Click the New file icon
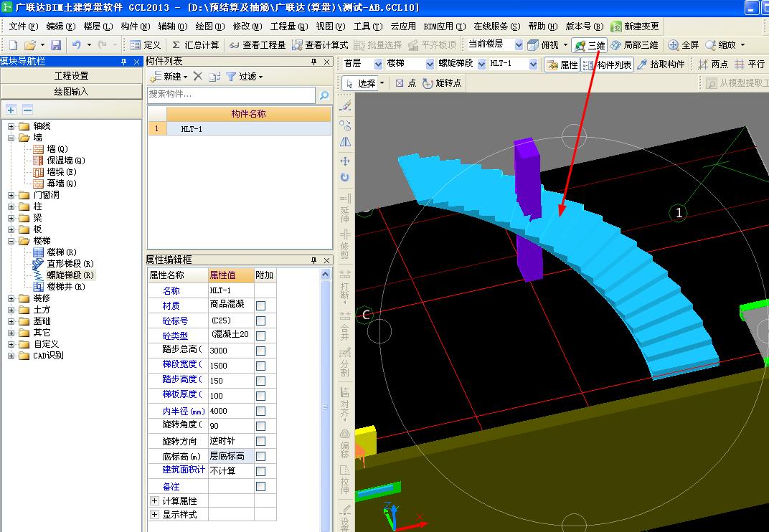The height and width of the screenshot is (532, 769). click(x=13, y=45)
